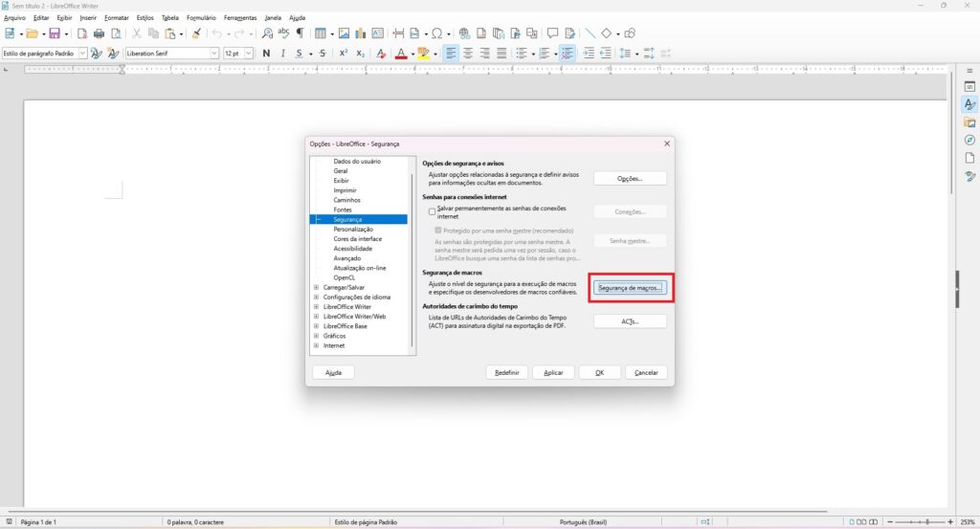Toggle formatting marks (pilcrow) icon

300,33
